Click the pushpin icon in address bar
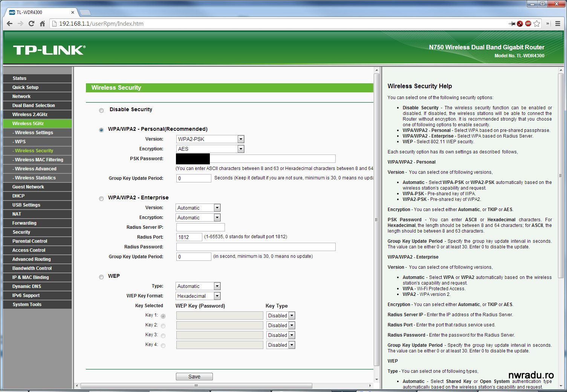Viewport: 567px width, 392px height. (512, 24)
